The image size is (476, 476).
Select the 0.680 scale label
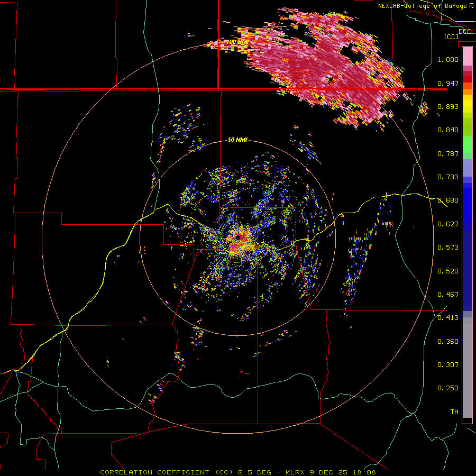[x=448, y=200]
